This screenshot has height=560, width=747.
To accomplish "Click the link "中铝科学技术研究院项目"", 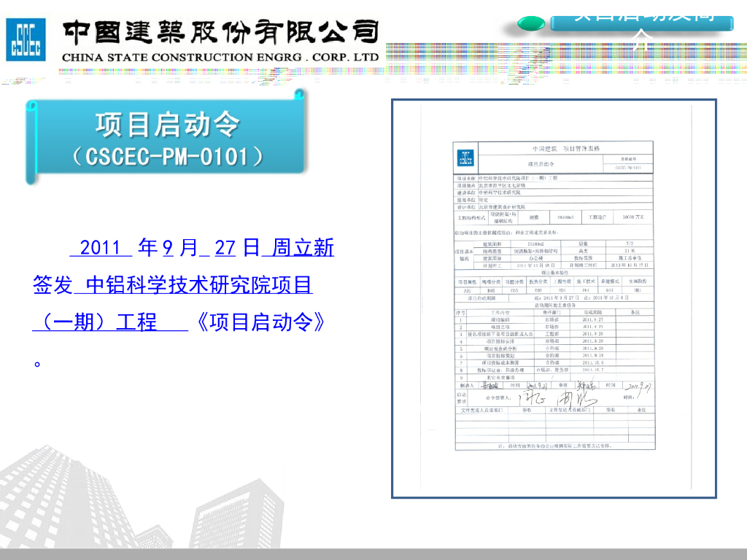I will coord(198,285).
